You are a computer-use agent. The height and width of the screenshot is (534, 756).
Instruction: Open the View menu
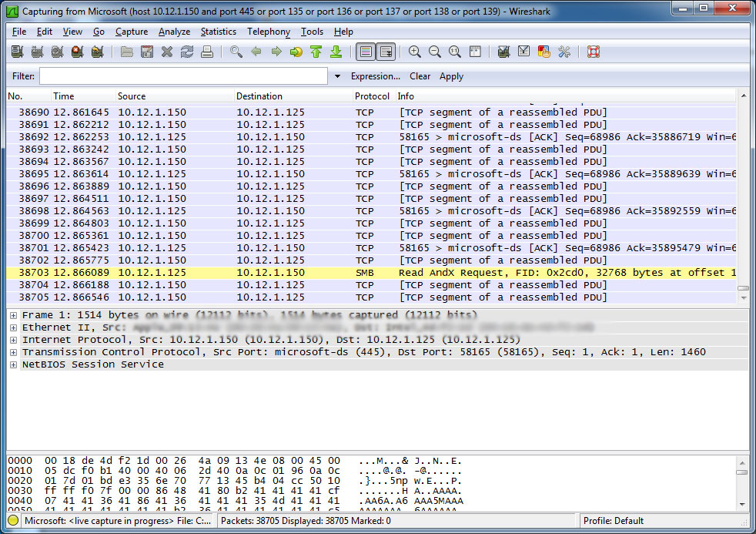72,32
